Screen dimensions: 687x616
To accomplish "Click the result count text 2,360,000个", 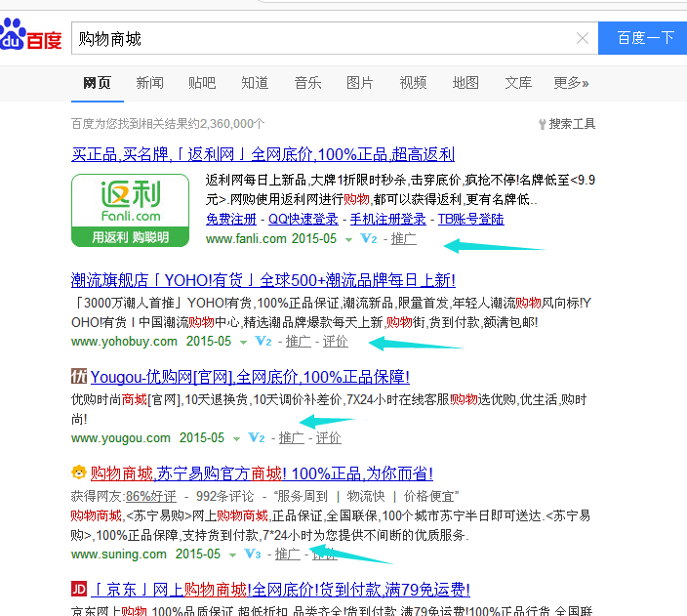I will (232, 124).
